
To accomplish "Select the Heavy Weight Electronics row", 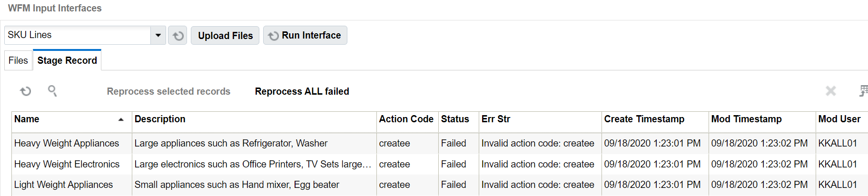I will [x=440, y=164].
